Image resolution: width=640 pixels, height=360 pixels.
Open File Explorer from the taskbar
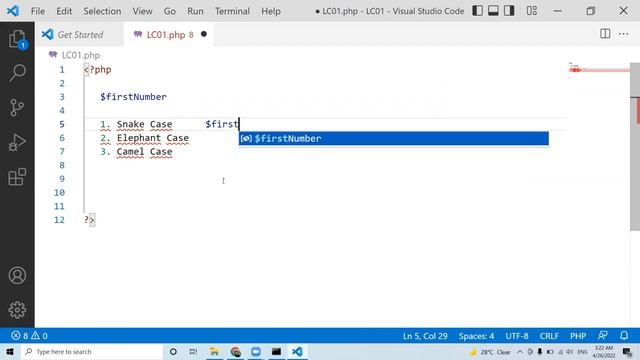click(214, 351)
